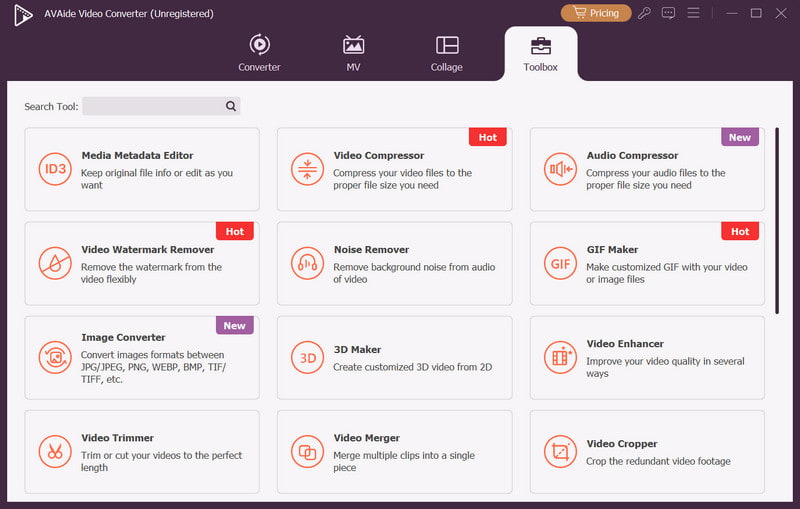Click the Noise Remover headphone icon
The height and width of the screenshot is (509, 800).
(x=307, y=264)
